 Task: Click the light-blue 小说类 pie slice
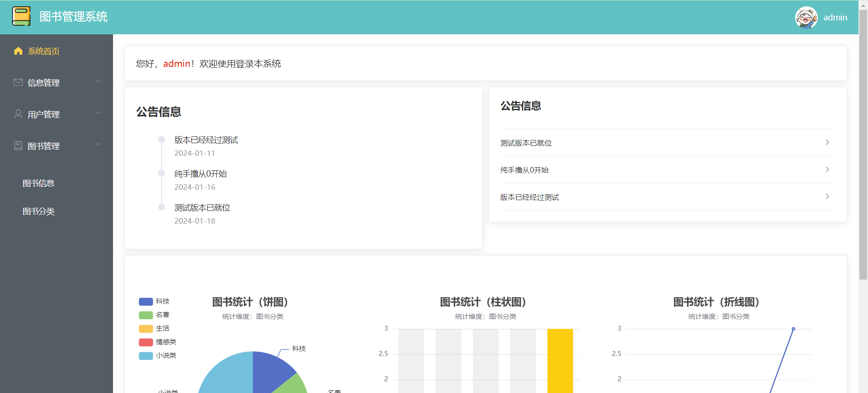pyautogui.click(x=231, y=375)
